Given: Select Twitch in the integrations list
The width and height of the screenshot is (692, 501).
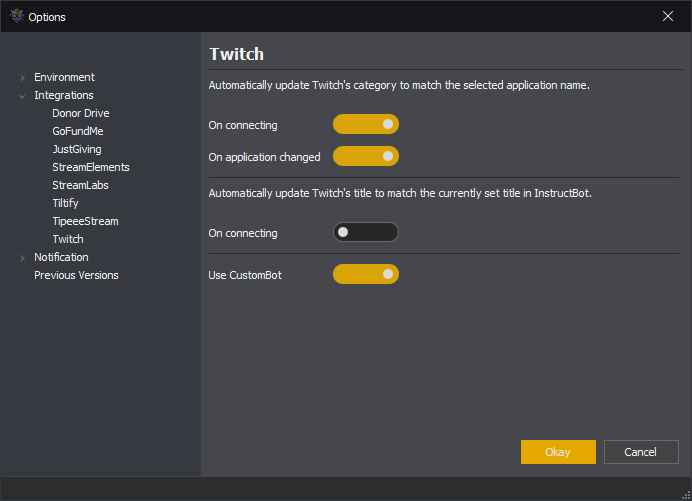Looking at the screenshot, I should click(x=68, y=239).
